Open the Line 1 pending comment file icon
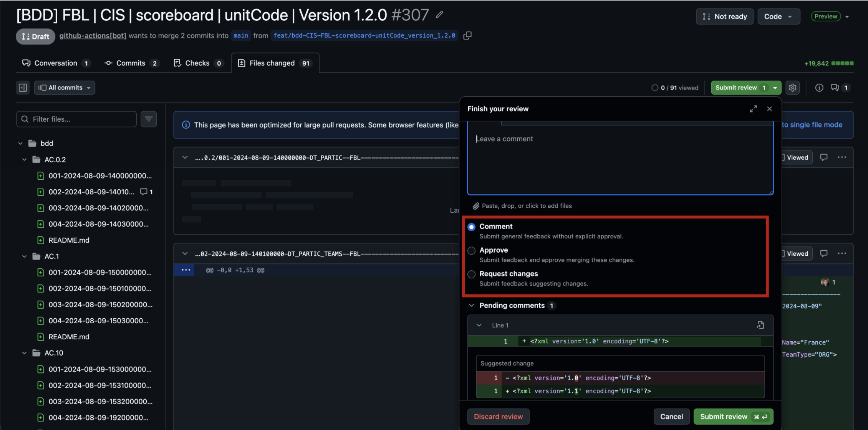868x430 pixels. [760, 325]
